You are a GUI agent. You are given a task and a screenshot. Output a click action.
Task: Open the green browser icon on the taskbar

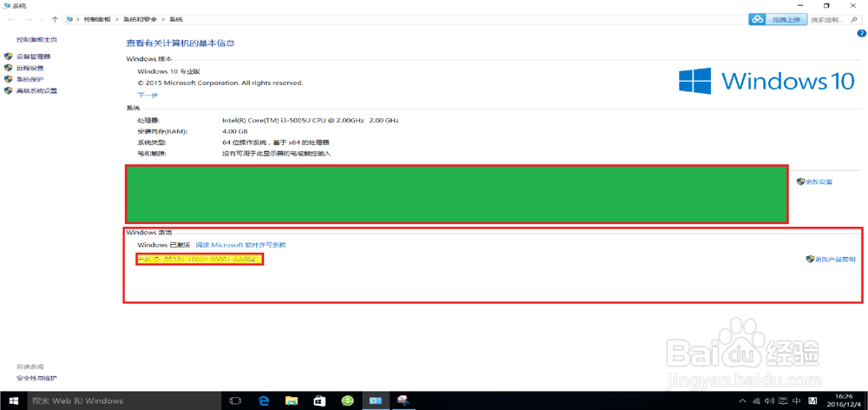pyautogui.click(x=347, y=400)
